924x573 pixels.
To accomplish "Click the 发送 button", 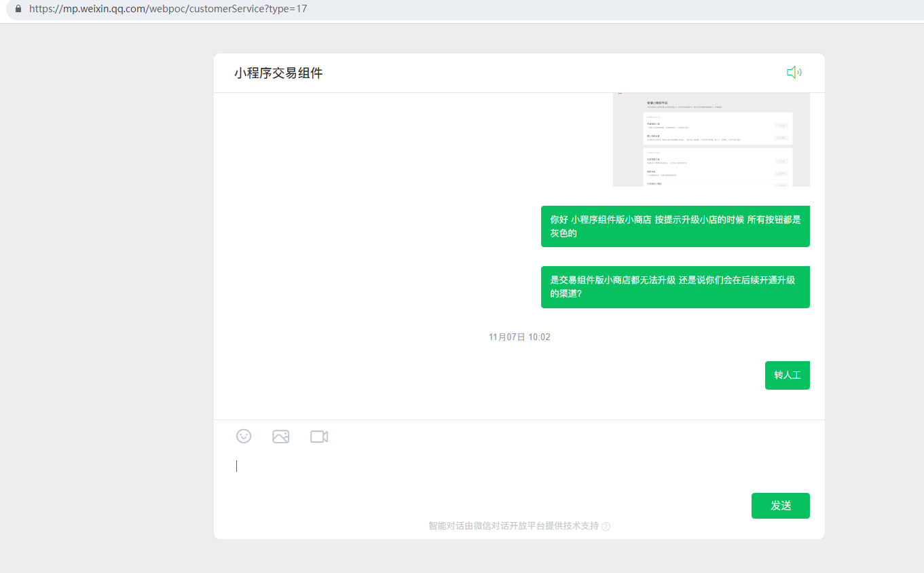I will [x=781, y=506].
